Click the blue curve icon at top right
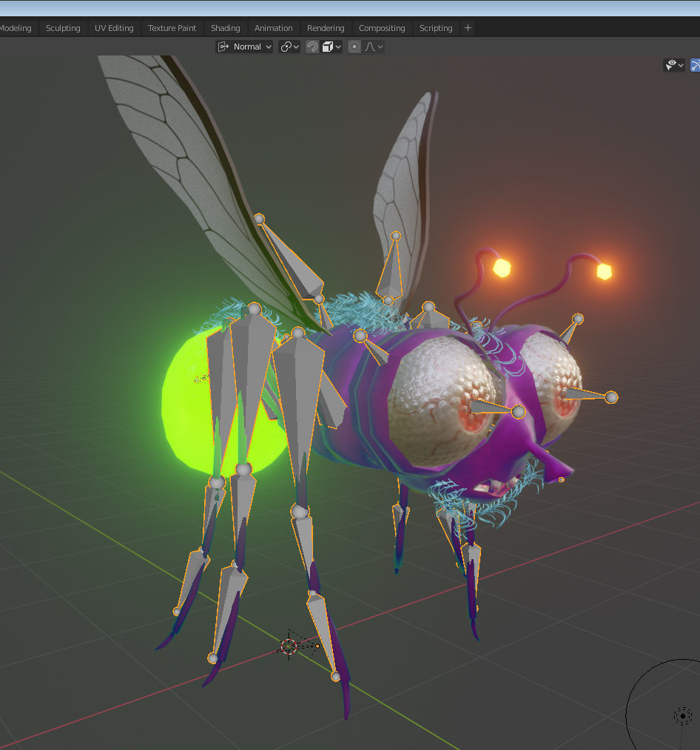 pos(696,65)
